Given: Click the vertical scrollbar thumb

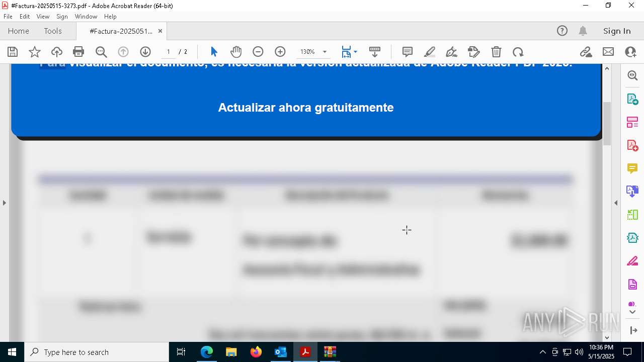Looking at the screenshot, I should point(607,124).
